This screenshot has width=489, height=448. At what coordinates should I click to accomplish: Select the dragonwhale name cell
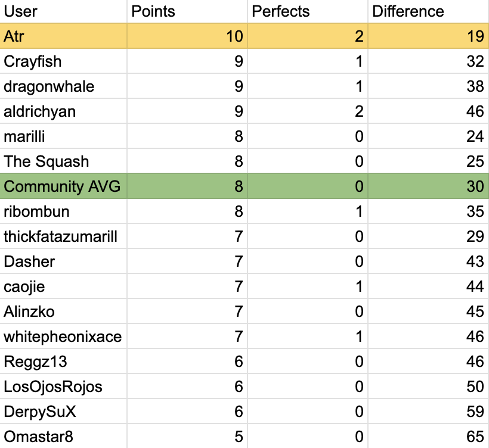point(63,86)
